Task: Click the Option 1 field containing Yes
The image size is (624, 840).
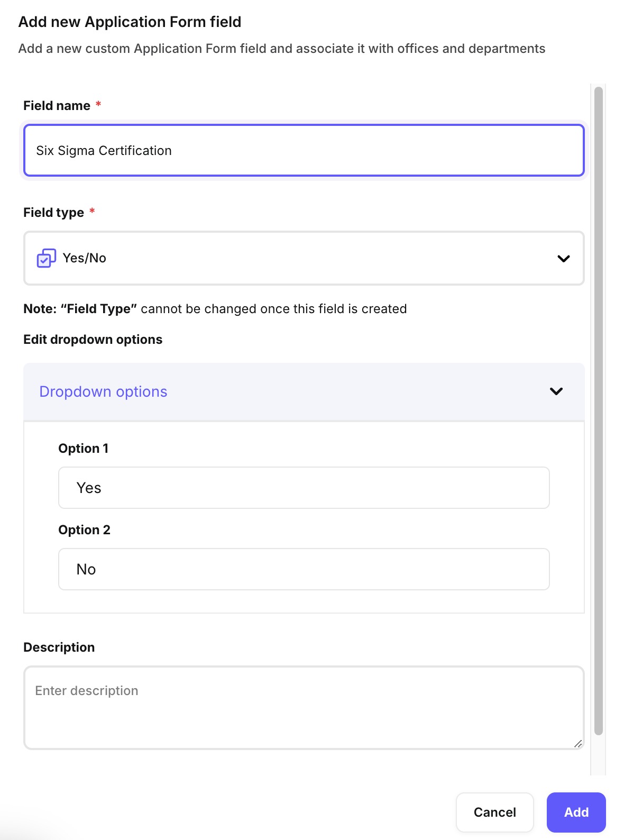Action: point(304,488)
